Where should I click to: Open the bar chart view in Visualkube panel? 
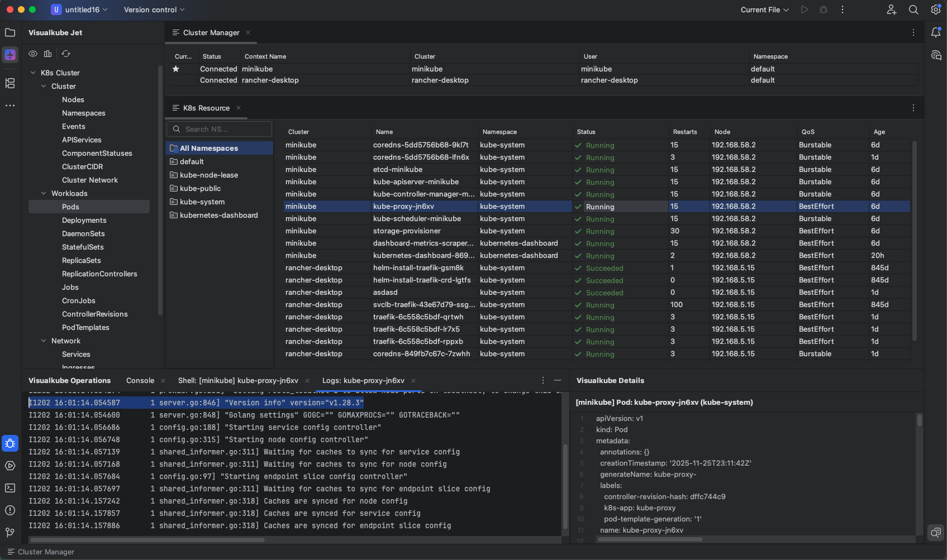tap(47, 54)
